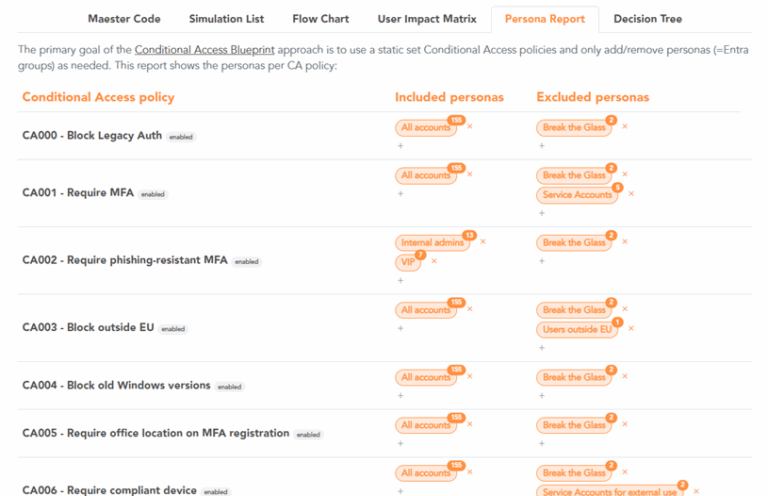Follow the Conditional Access Blueprint link
This screenshot has height=496, width=768.
click(204, 50)
